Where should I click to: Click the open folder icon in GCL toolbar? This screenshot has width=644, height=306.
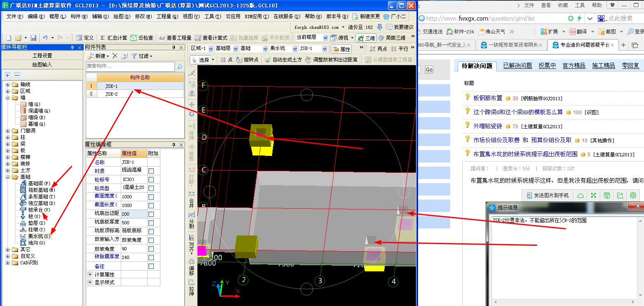coord(18,38)
